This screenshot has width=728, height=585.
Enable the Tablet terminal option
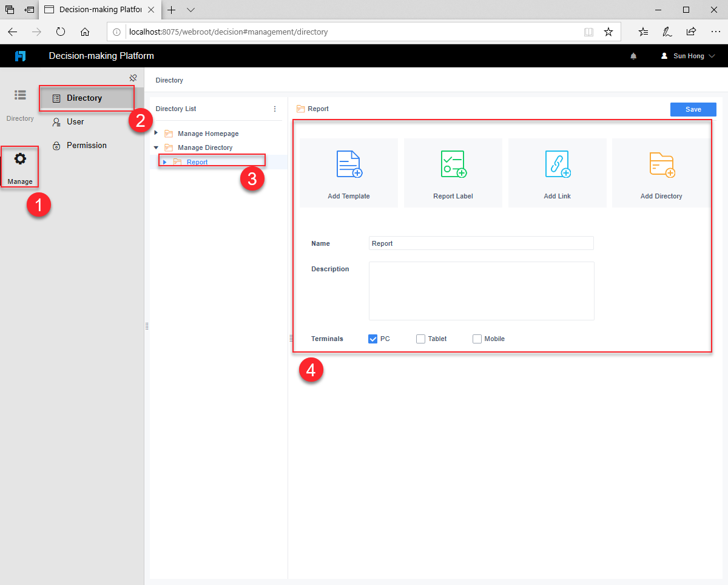[421, 339]
